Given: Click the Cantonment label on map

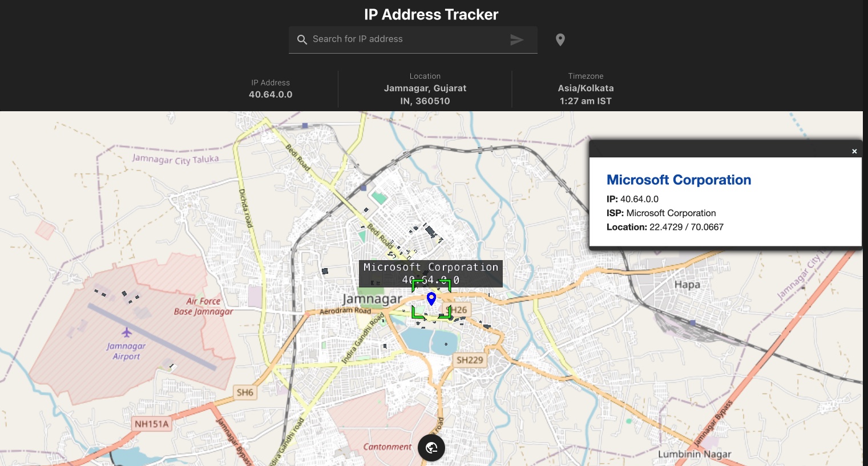Looking at the screenshot, I should pos(387,447).
